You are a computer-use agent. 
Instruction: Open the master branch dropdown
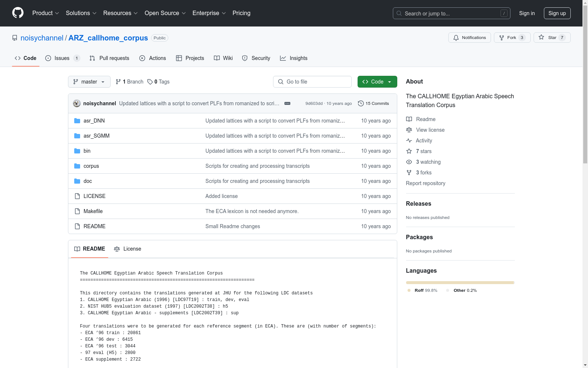pyautogui.click(x=89, y=82)
